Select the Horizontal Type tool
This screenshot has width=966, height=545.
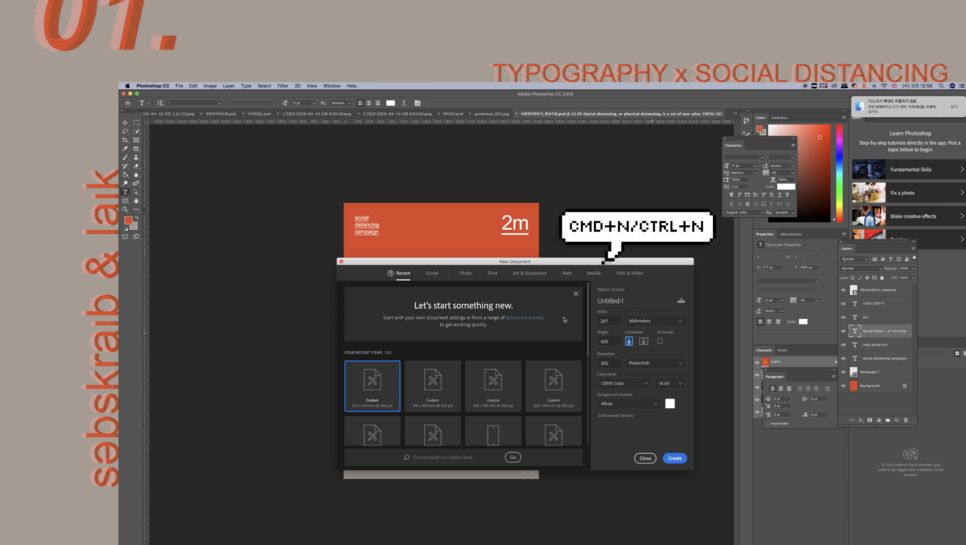(x=125, y=192)
